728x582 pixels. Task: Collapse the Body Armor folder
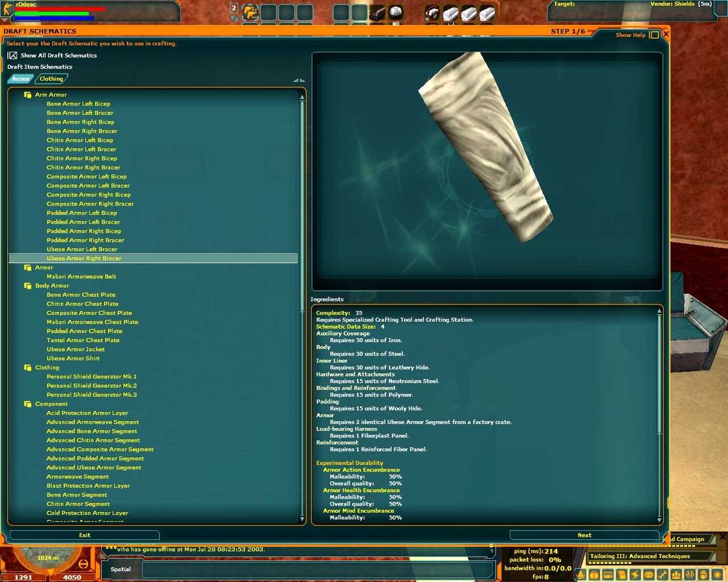click(x=28, y=286)
